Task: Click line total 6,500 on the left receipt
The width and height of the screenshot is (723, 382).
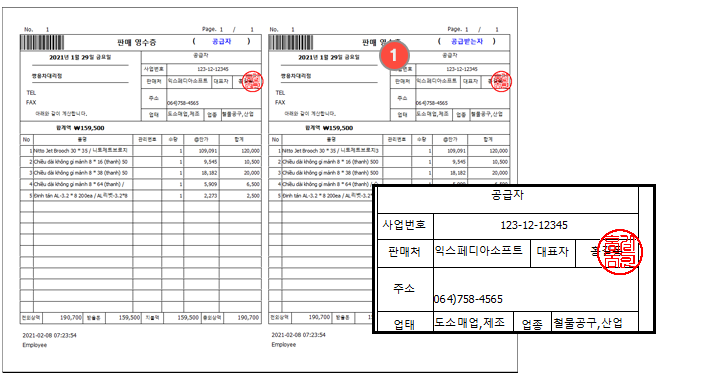Action: tap(253, 184)
